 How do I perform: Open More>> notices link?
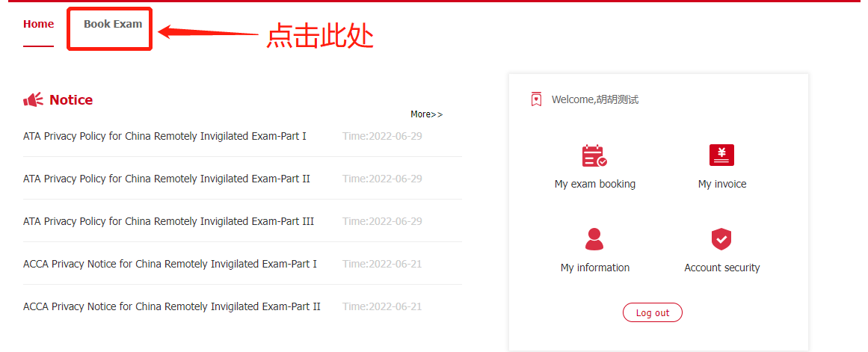coord(426,114)
